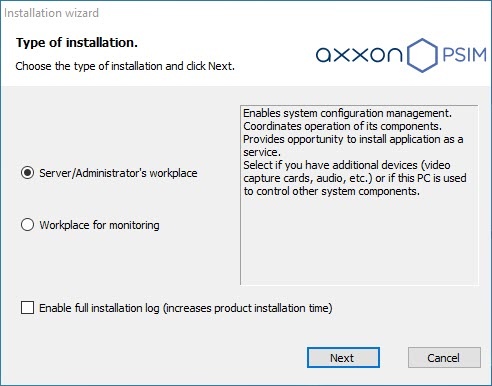Click the "Select if you have additional devices" line
Screen dimensions: 492x386
pos(347,165)
